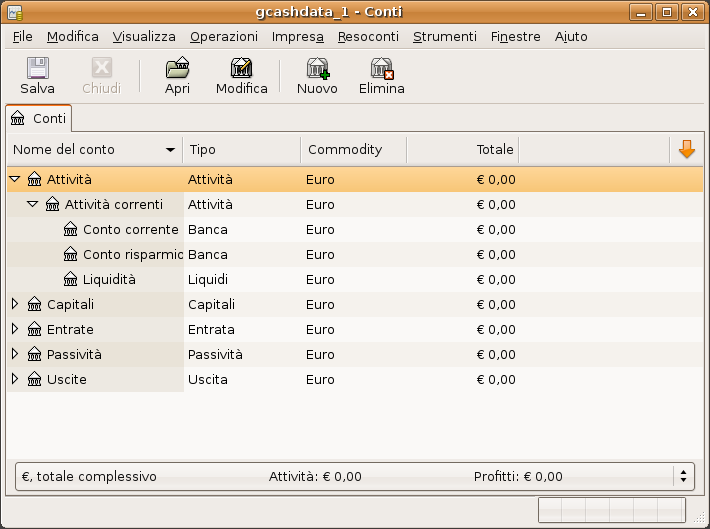Click the Totale column header
The height and width of the screenshot is (529, 710).
click(x=462, y=149)
